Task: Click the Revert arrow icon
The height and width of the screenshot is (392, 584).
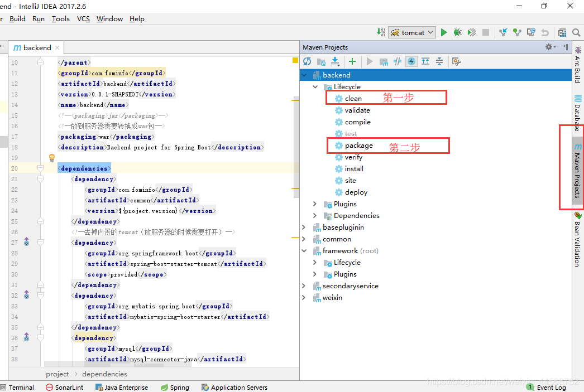Action: click(x=545, y=32)
